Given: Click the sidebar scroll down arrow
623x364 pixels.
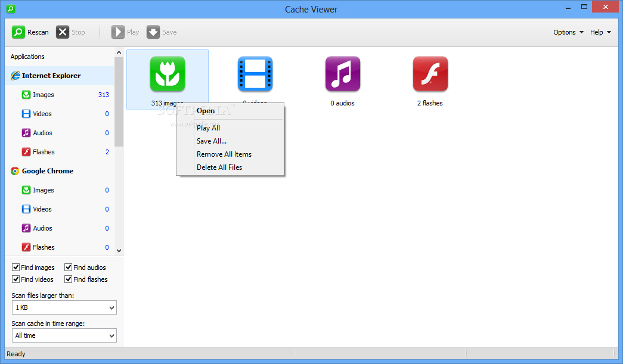Looking at the screenshot, I should coord(119,250).
